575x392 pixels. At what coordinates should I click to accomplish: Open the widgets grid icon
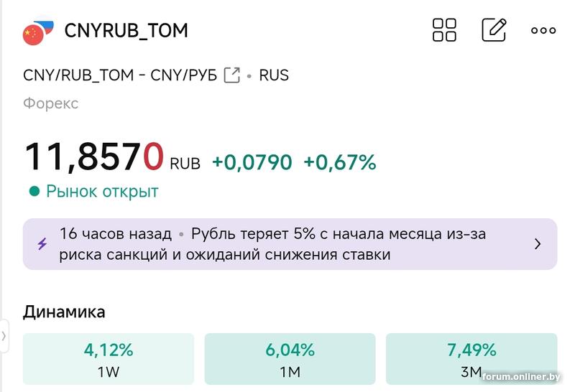coord(444,30)
